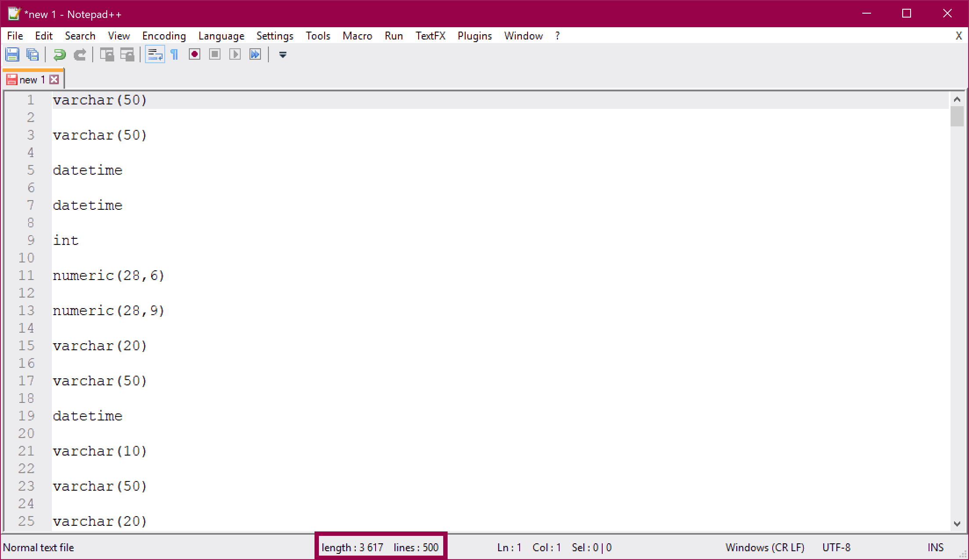Click the Windows (CR LF) line-ending indicator
The height and width of the screenshot is (560, 969).
[x=764, y=547]
